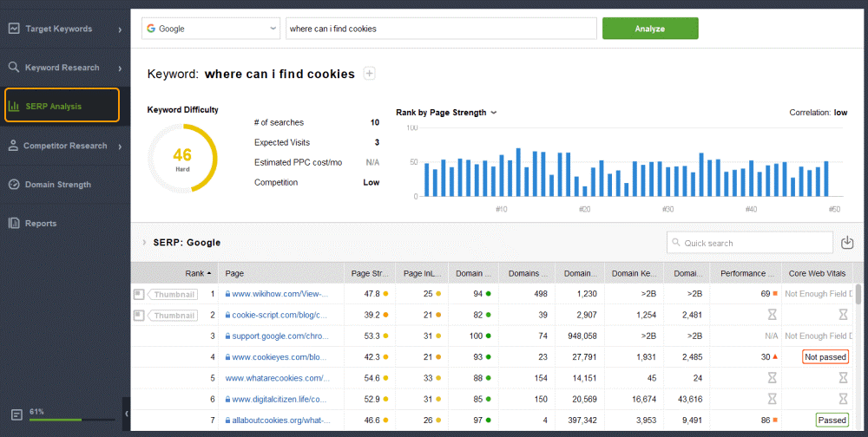Click the Google logo in the engine selector

[x=151, y=29]
